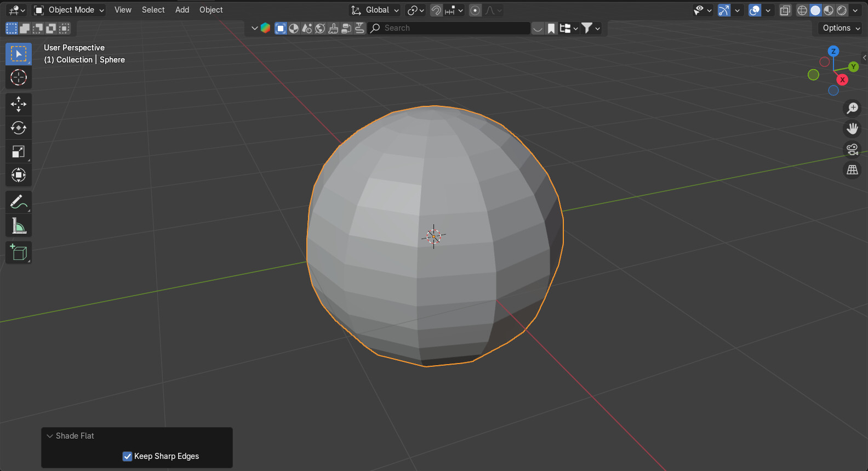Open the Add menu
This screenshot has height=471, width=868.
[182, 10]
